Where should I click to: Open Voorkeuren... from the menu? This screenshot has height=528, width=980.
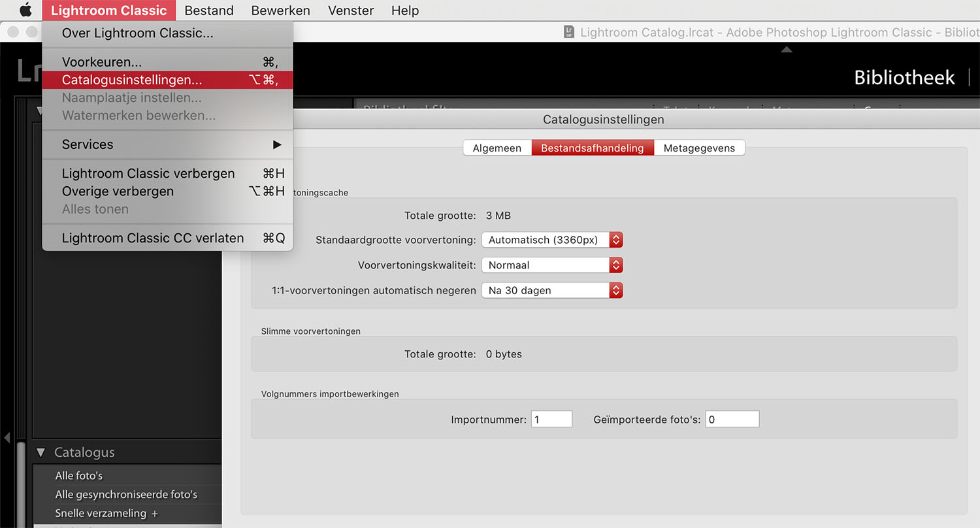click(x=167, y=62)
